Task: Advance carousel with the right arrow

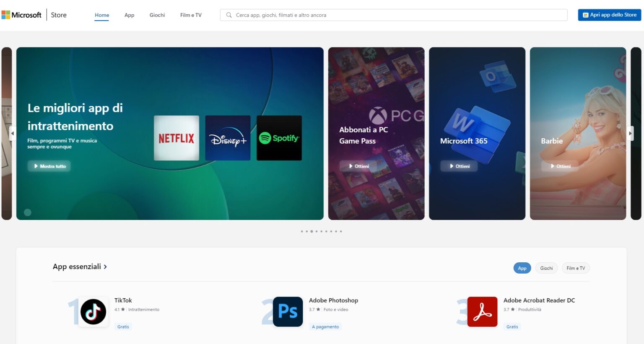Action: click(630, 133)
